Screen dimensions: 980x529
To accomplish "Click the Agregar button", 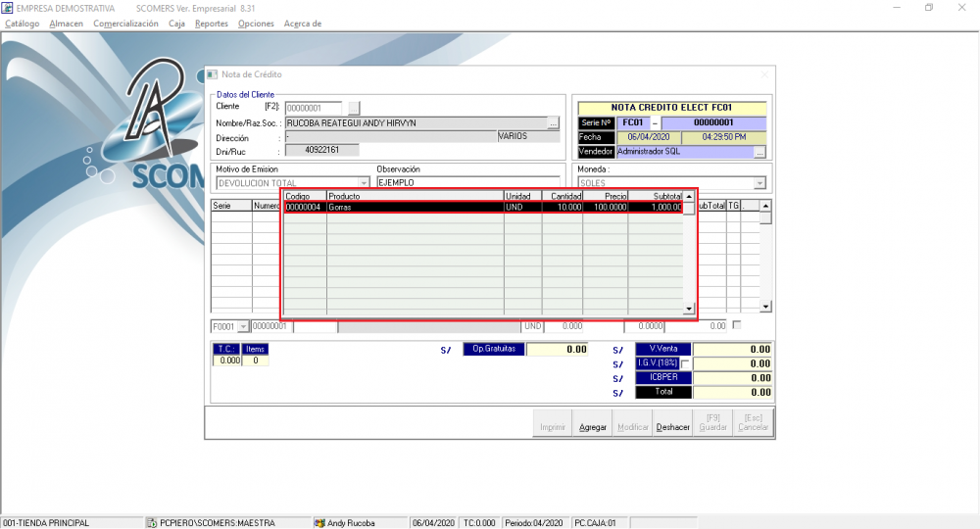I will tap(593, 423).
